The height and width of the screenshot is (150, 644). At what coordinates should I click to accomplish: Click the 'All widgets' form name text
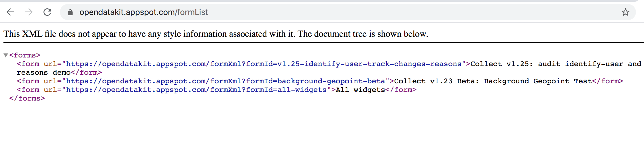[360, 90]
